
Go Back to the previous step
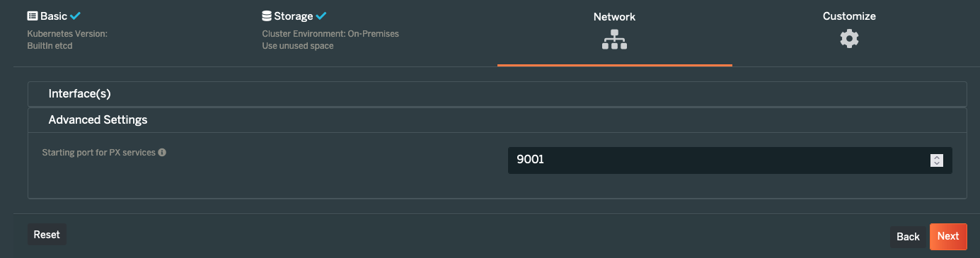click(x=908, y=237)
